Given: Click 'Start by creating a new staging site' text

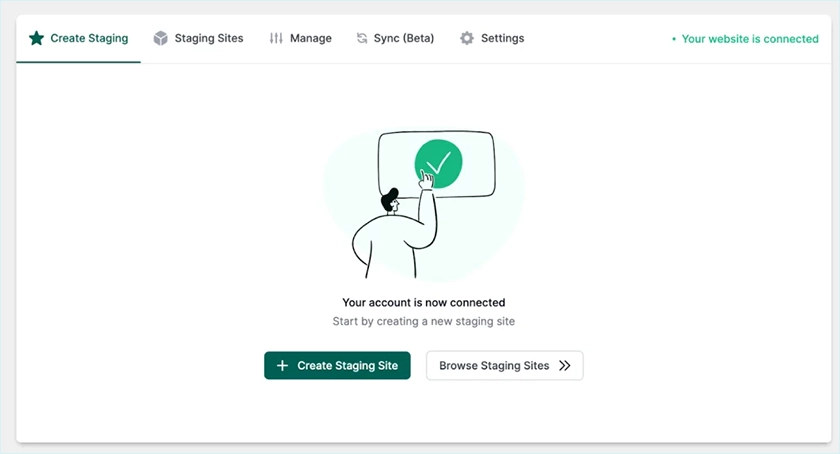Looking at the screenshot, I should click(x=423, y=322).
